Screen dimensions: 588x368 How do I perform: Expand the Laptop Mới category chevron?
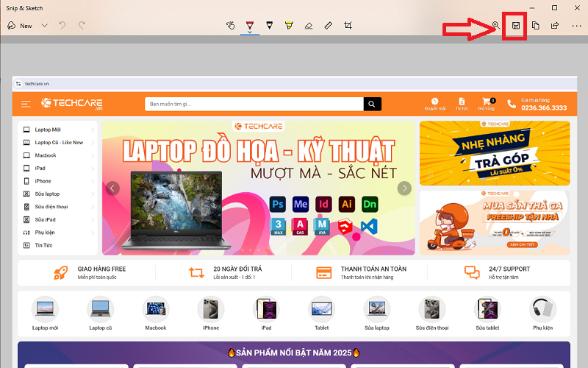coord(93,130)
